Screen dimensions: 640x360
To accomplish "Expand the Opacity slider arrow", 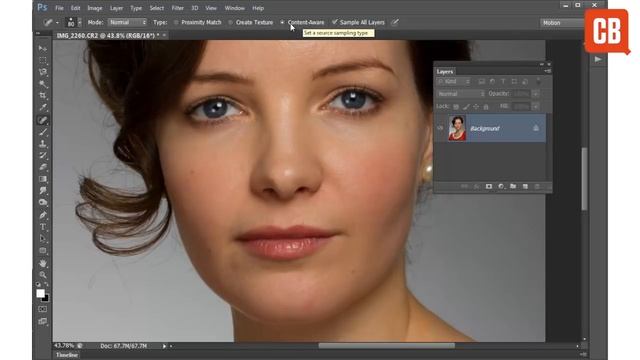I will coord(536,94).
